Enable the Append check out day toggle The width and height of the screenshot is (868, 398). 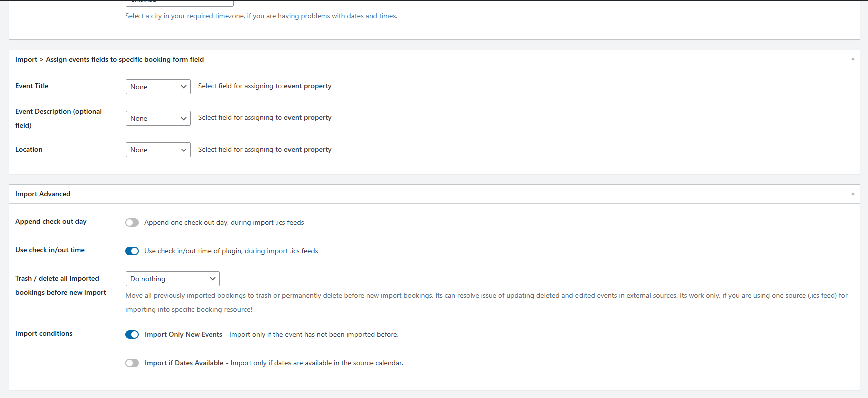click(x=132, y=222)
